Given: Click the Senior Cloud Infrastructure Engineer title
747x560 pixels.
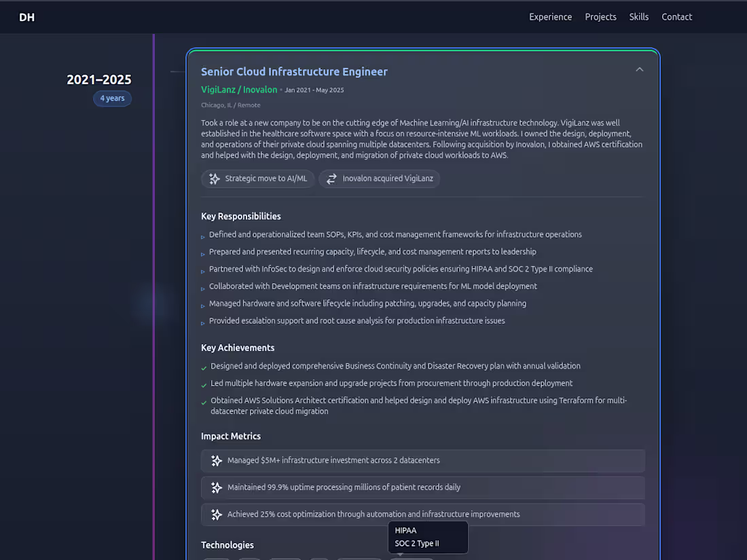Looking at the screenshot, I should [294, 72].
